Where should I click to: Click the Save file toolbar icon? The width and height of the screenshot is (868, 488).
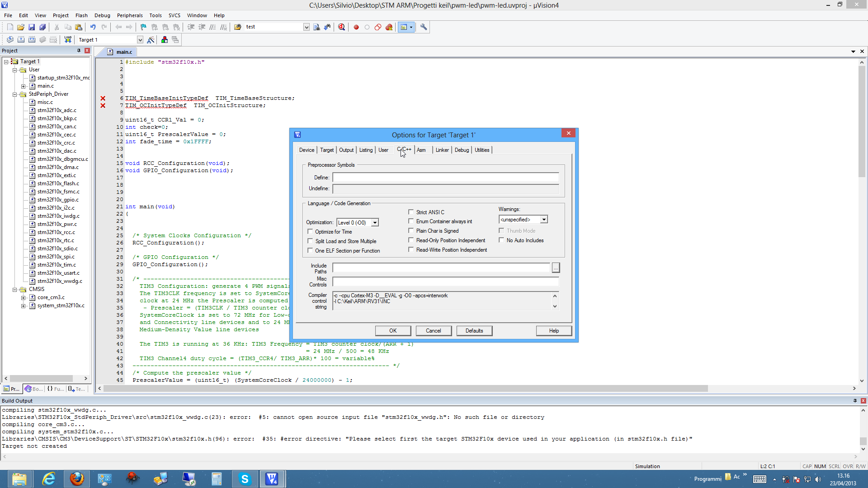click(32, 27)
